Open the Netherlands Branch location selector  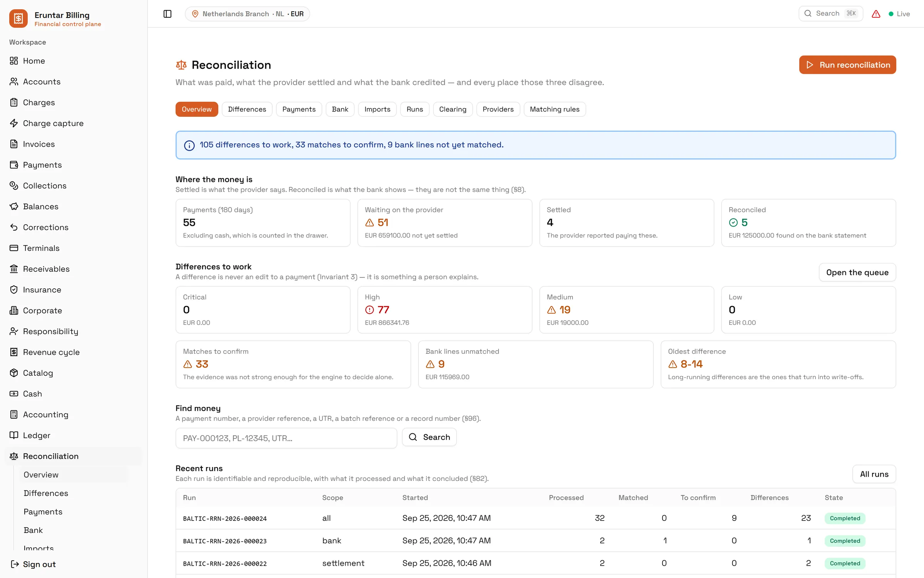coord(248,14)
